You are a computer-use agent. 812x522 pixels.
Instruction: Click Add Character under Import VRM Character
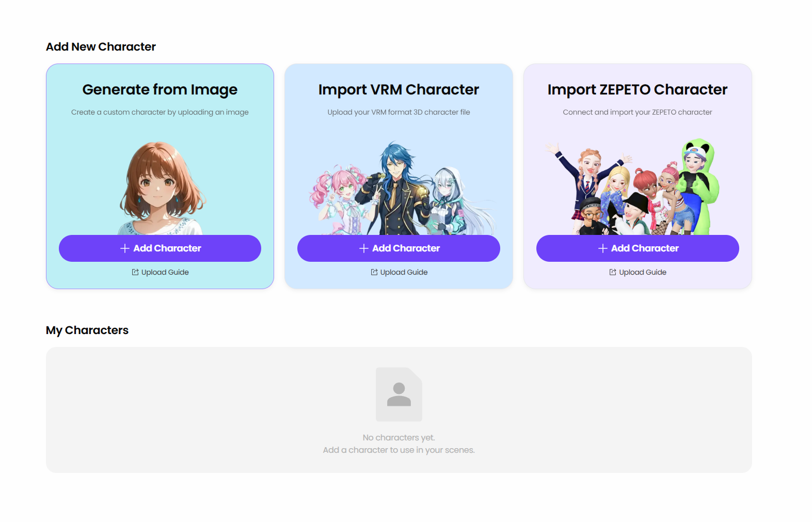click(399, 248)
